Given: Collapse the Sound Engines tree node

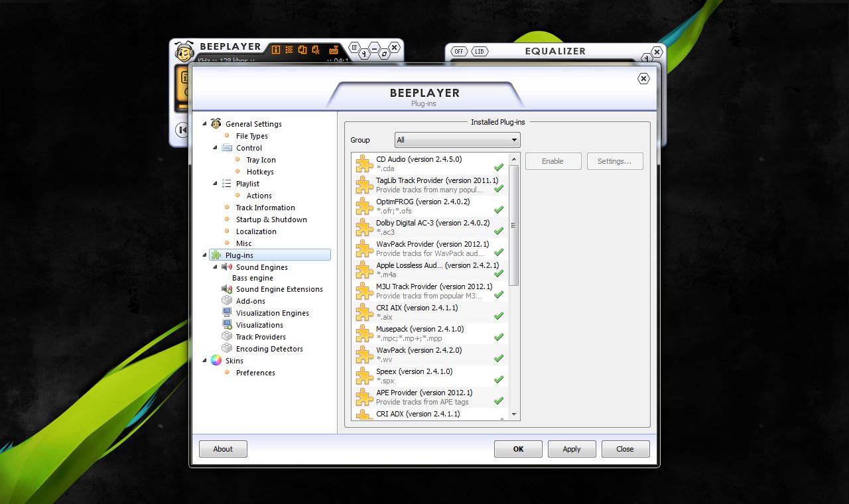Looking at the screenshot, I should (x=215, y=267).
